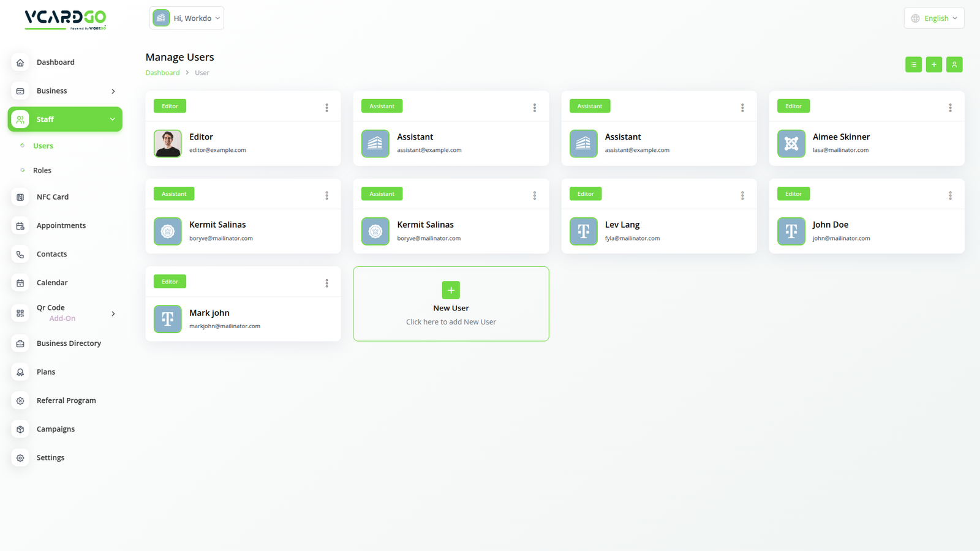The width and height of the screenshot is (980, 551).
Task: Go to Appointments in the sidebar
Action: (61, 225)
